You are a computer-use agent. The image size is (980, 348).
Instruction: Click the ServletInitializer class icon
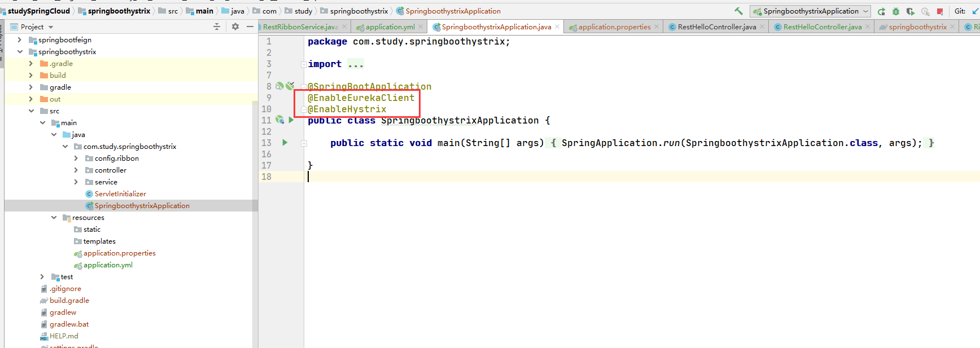pos(89,194)
